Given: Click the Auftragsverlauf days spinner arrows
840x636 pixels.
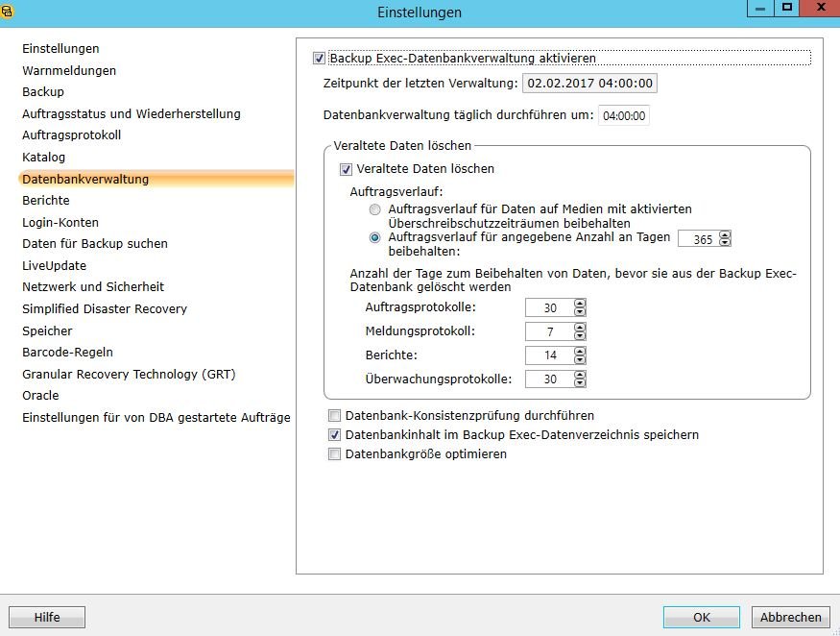Looking at the screenshot, I should pos(725,238).
